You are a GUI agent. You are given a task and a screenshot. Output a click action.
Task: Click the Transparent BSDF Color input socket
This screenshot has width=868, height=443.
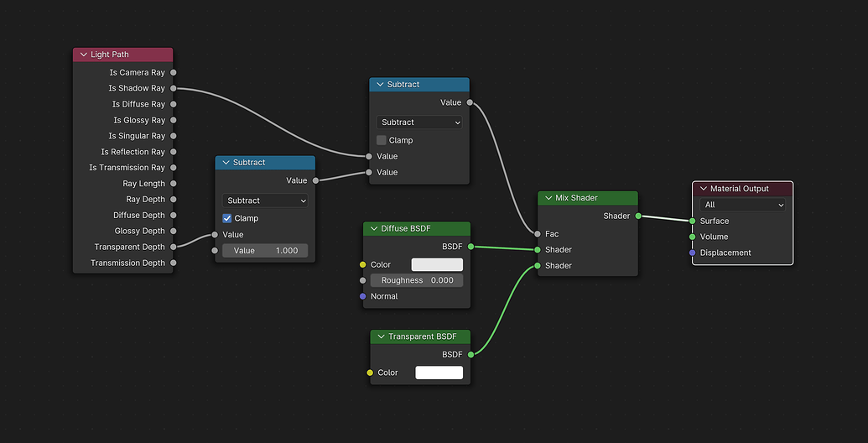click(x=371, y=373)
